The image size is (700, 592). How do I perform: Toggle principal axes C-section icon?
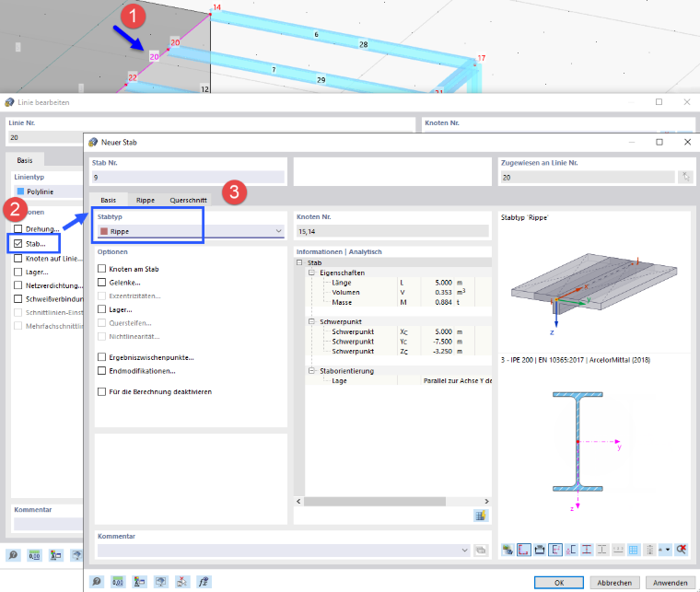(x=571, y=550)
